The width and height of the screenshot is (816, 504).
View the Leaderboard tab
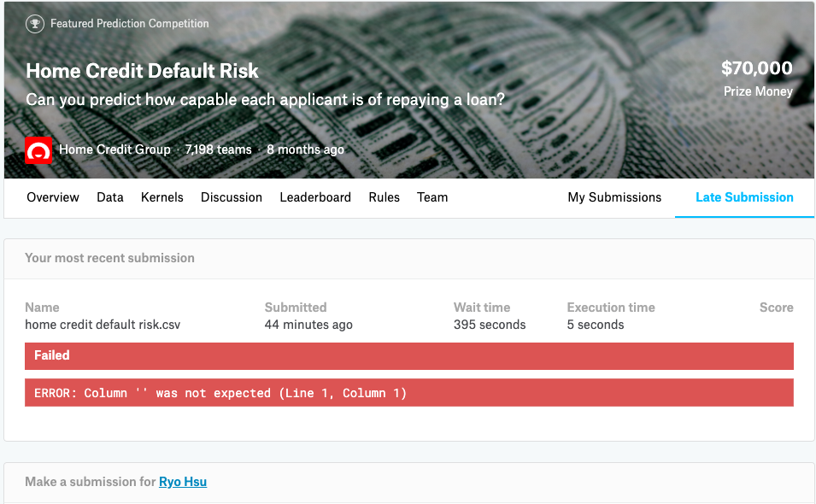click(315, 197)
